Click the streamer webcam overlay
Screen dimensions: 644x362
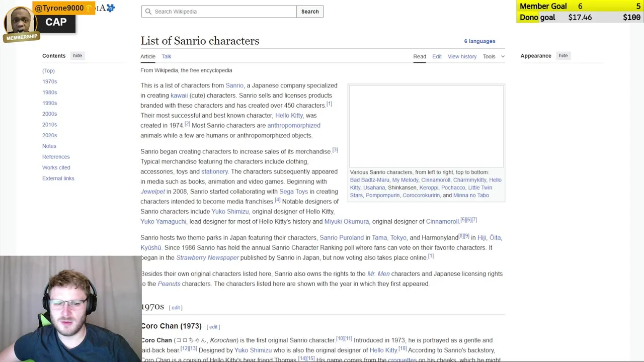pyautogui.click(x=70, y=309)
